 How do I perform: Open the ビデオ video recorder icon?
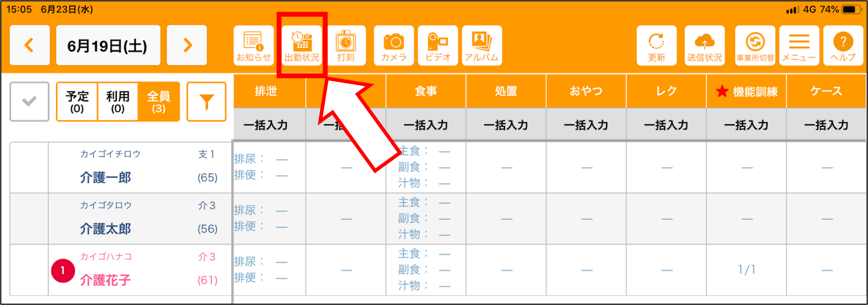[x=438, y=46]
